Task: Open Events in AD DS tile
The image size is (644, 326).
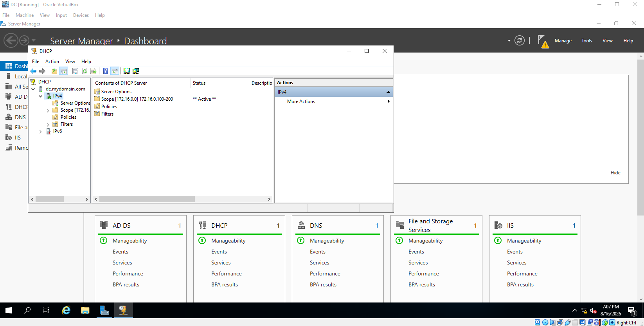Action: point(121,252)
